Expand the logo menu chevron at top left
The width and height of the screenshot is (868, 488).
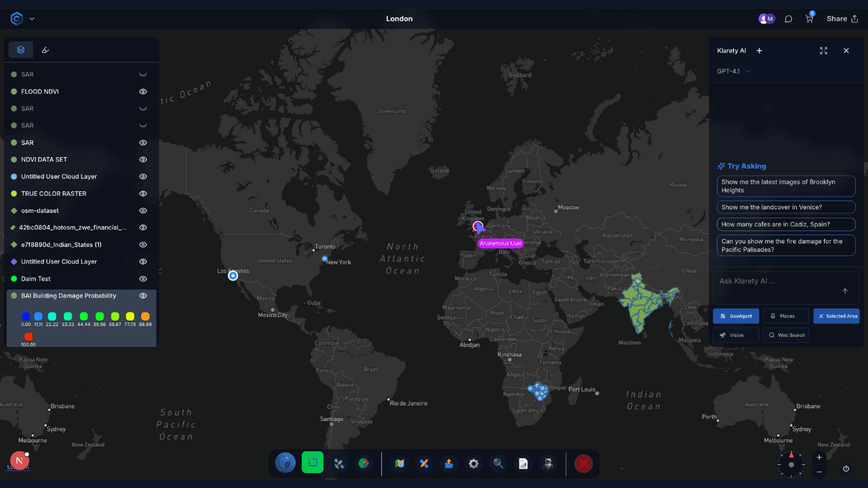point(32,19)
